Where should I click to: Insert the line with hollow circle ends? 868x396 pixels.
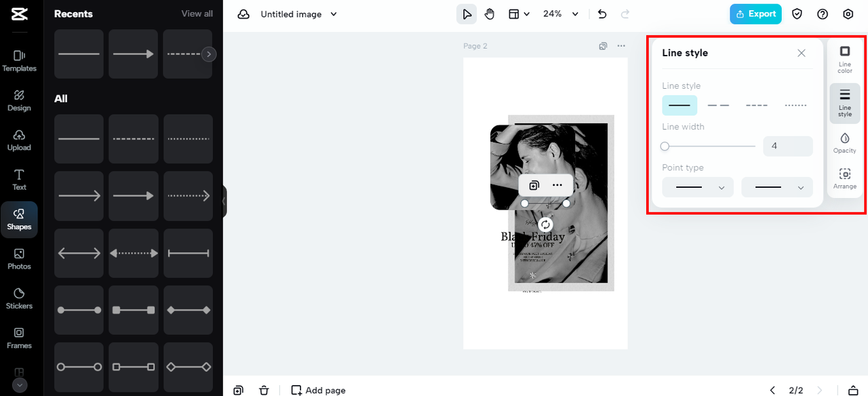point(79,367)
